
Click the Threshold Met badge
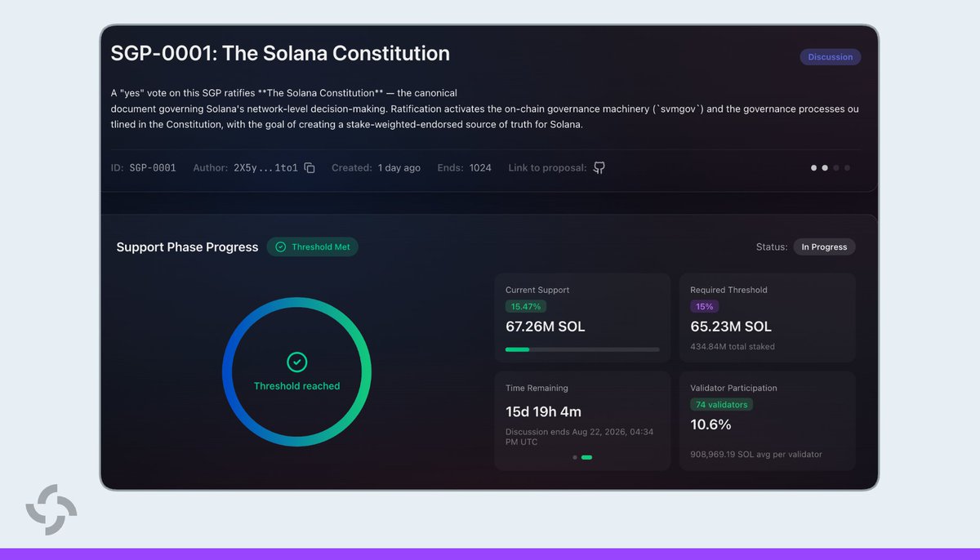pos(313,247)
